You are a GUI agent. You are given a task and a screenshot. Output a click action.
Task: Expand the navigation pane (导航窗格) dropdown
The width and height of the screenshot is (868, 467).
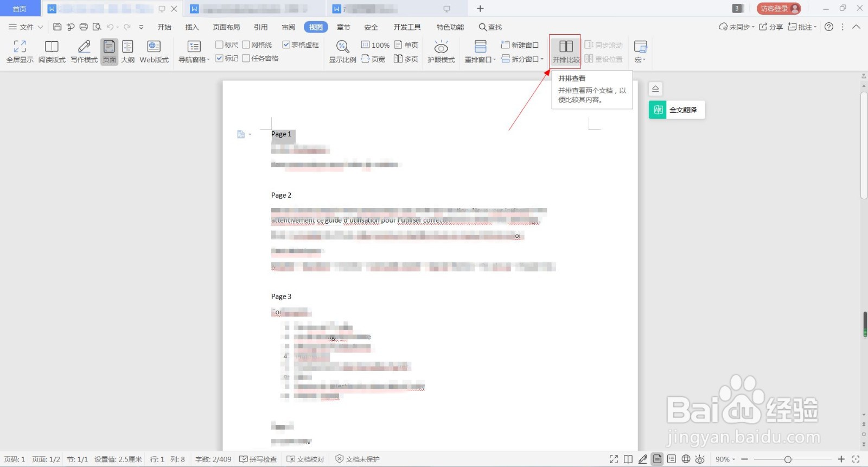[x=208, y=60]
